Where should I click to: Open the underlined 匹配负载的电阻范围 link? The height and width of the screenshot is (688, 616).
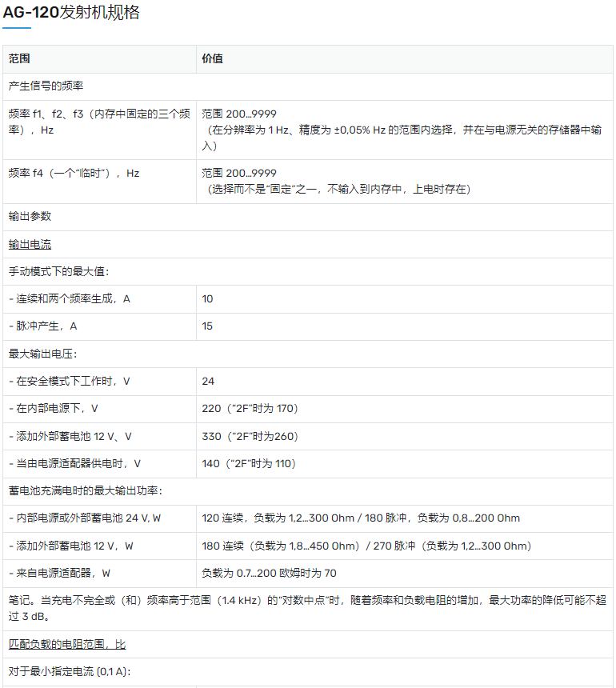(x=67, y=644)
